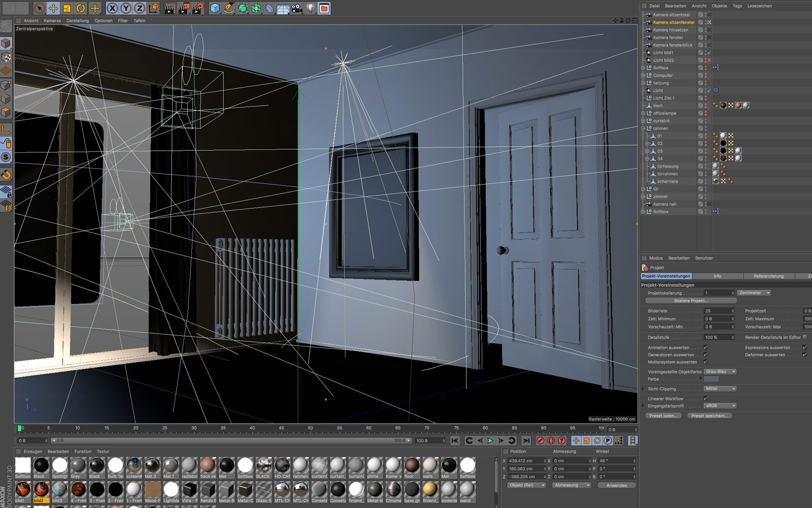The width and height of the screenshot is (812, 508).
Task: Open the Sicht-Clipping Mittel dropdown
Action: tap(720, 389)
